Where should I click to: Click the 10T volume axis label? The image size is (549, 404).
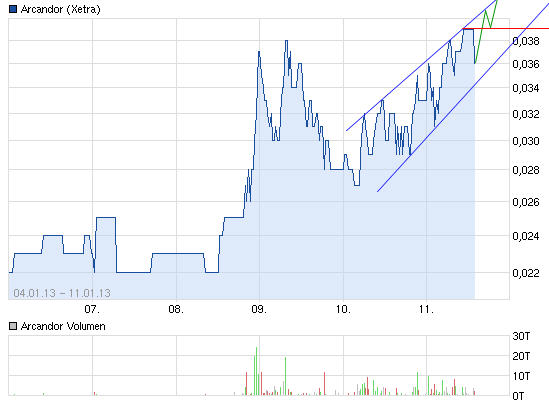pyautogui.click(x=521, y=376)
